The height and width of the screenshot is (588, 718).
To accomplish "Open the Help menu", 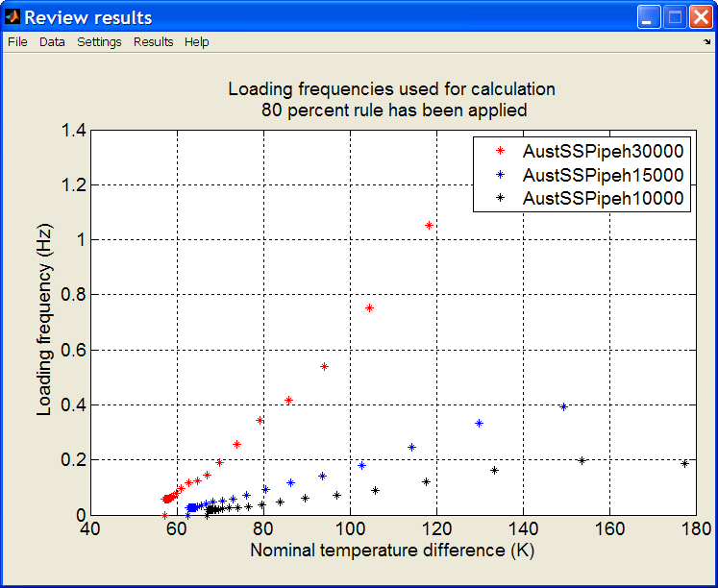I will [196, 42].
